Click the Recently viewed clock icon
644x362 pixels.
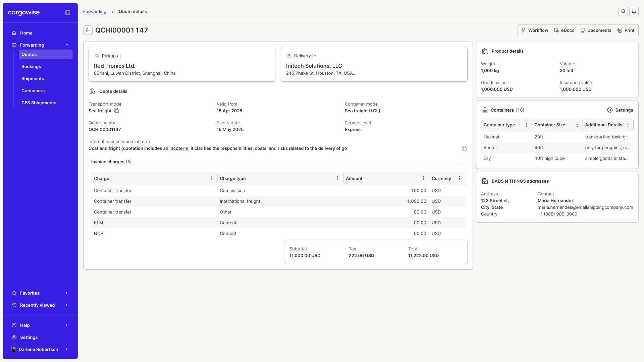pos(14,305)
